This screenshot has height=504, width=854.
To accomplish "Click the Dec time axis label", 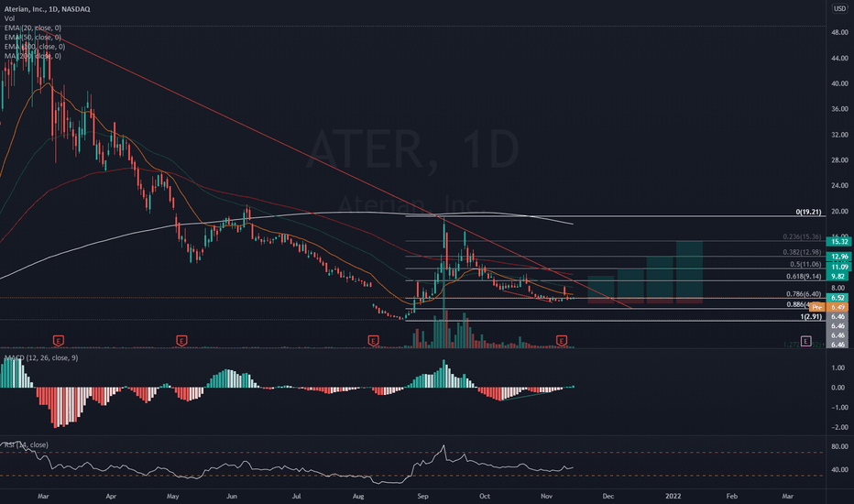I will (608, 497).
